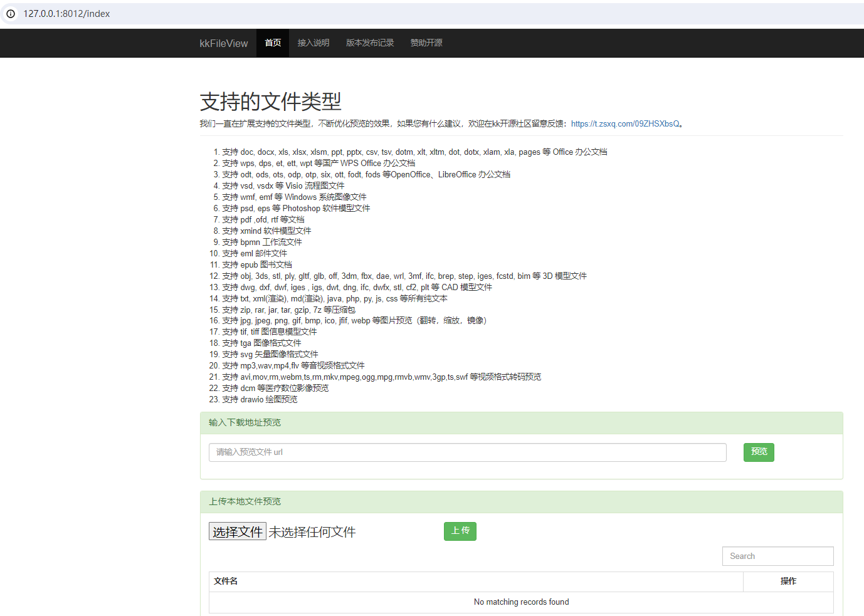This screenshot has width=864, height=616.
Task: Click the No matching records found row
Action: pos(522,602)
